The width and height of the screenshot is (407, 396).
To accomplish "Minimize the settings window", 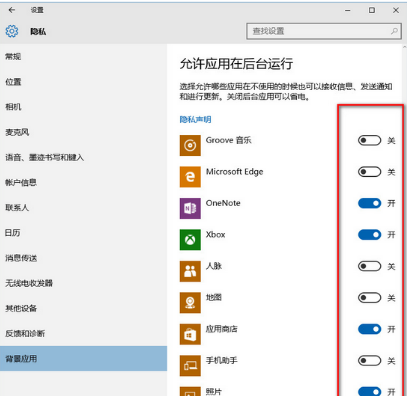I will [x=348, y=10].
